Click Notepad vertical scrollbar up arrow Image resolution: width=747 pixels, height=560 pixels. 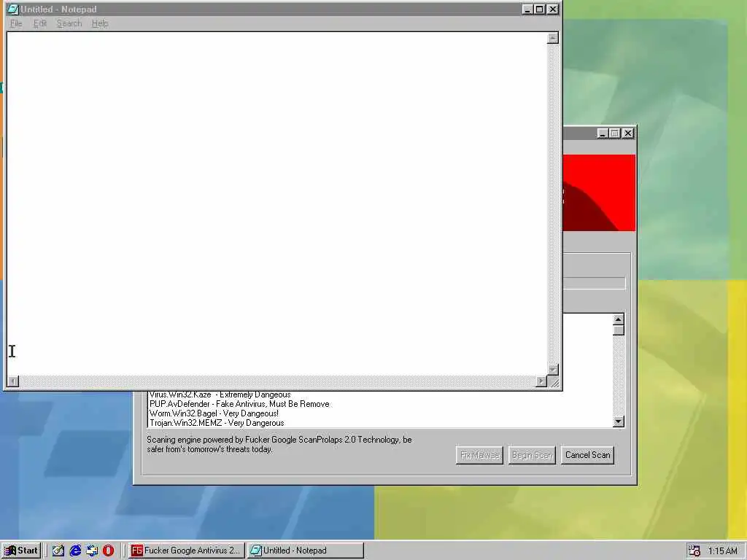(553, 38)
